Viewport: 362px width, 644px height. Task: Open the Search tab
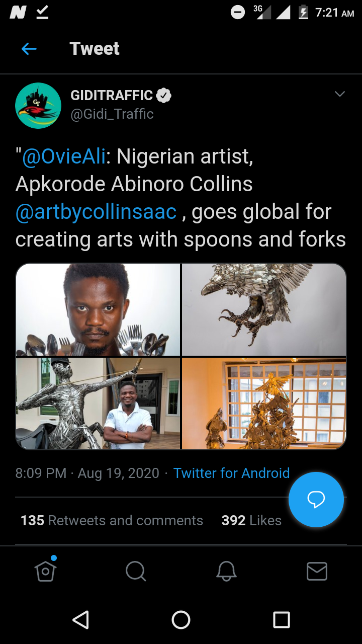point(136,571)
